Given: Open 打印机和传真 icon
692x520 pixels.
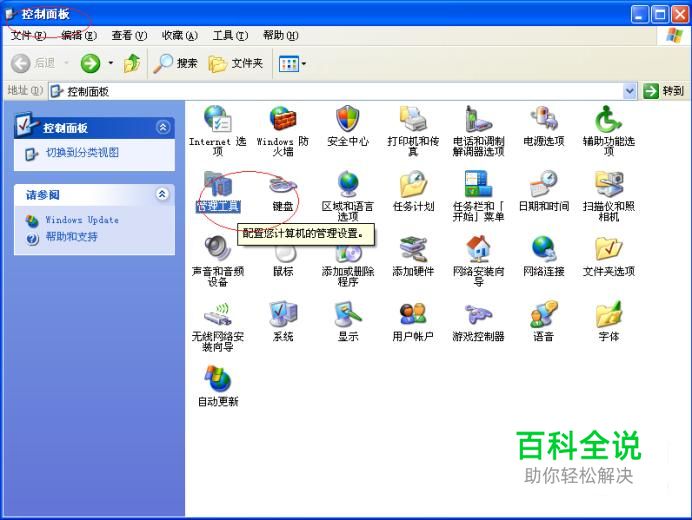Looking at the screenshot, I should coord(413,119).
